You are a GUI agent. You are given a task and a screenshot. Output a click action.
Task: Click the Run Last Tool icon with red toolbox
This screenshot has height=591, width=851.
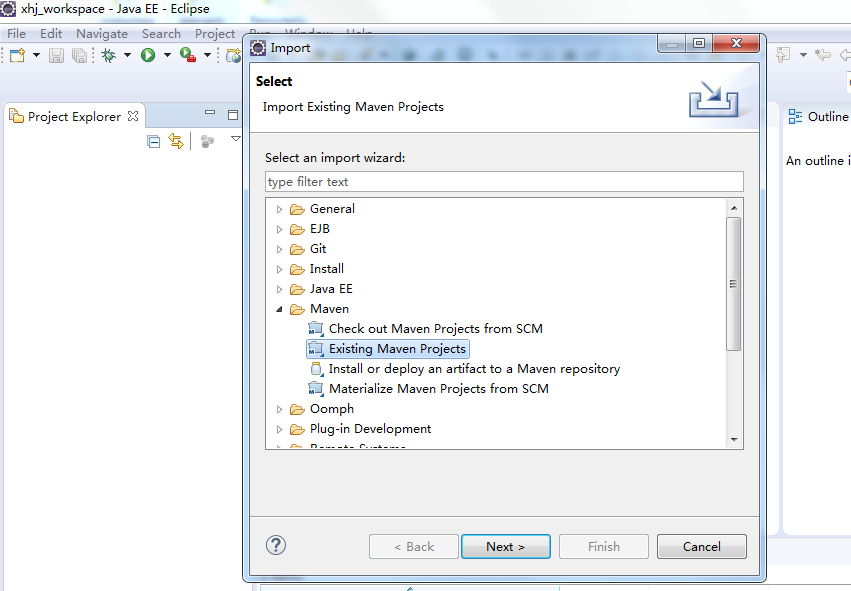pos(188,55)
